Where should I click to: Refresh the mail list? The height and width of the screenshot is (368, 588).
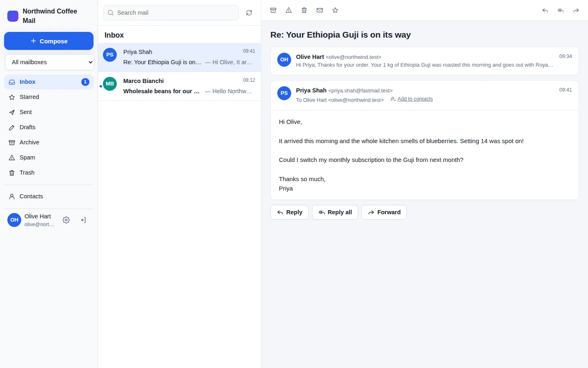(x=249, y=13)
